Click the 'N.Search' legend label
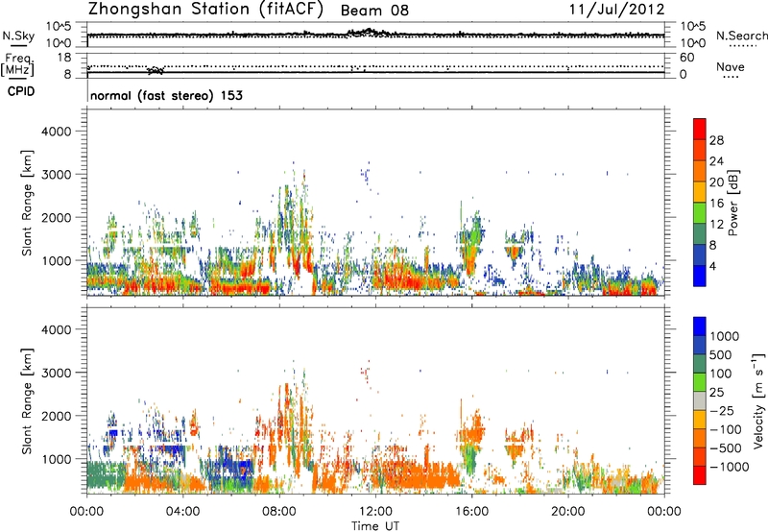 coord(741,36)
